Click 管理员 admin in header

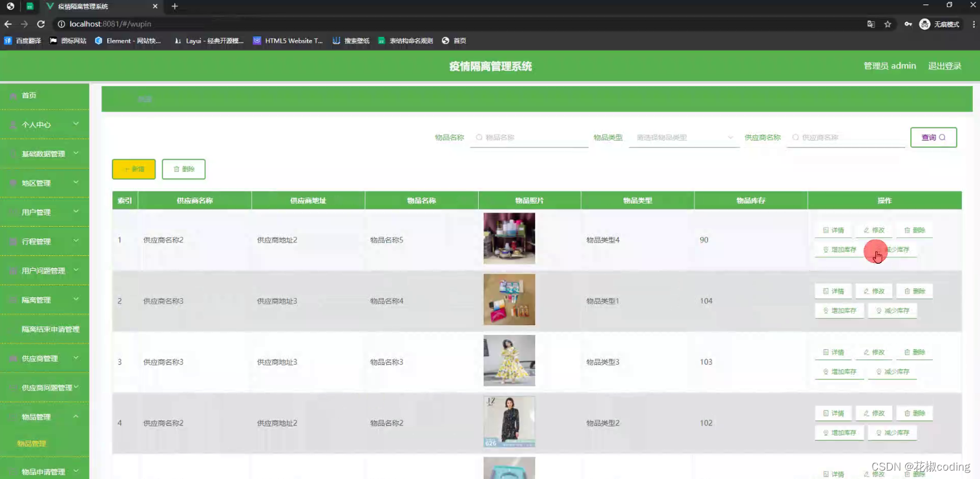click(x=890, y=66)
